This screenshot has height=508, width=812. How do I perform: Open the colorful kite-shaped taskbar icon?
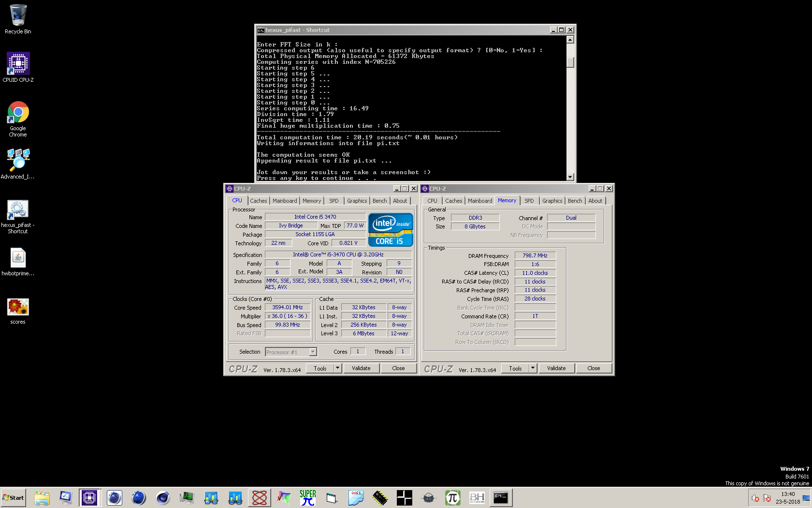tap(284, 497)
